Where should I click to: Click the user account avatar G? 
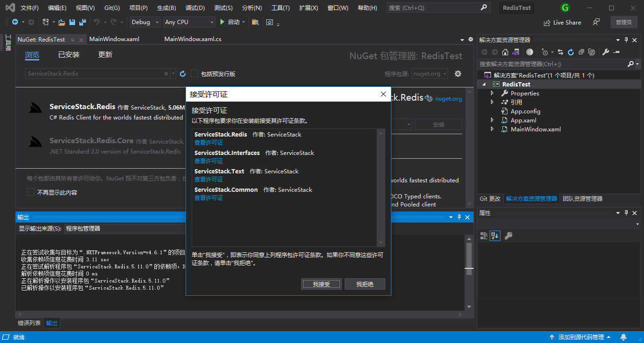565,8
